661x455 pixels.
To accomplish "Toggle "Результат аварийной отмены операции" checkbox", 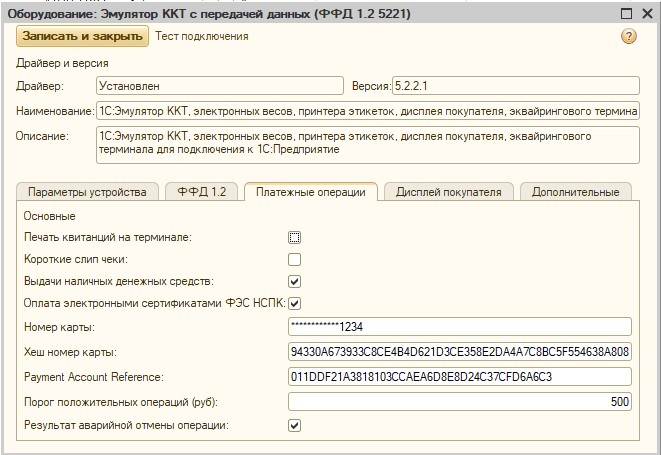I will 295,425.
